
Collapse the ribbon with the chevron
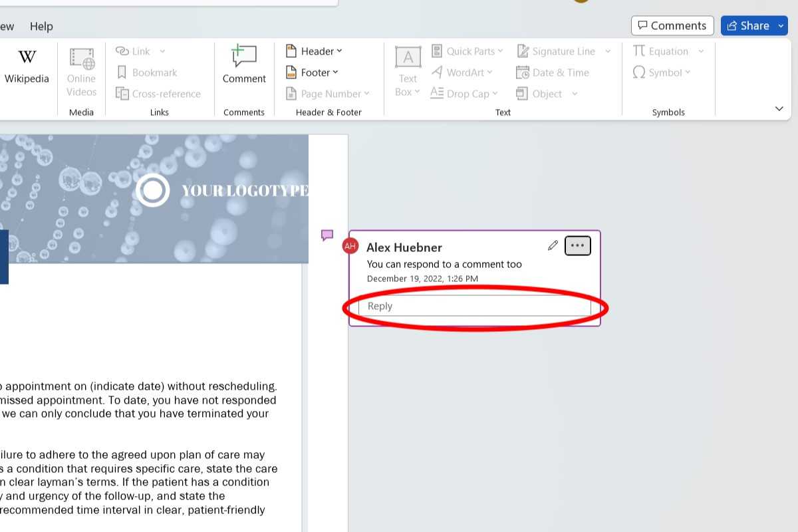tap(779, 108)
